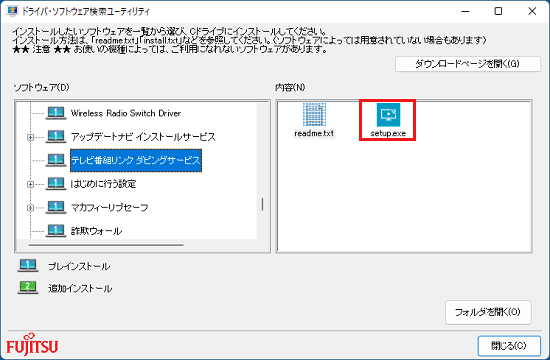Viewport: 550px width, 360px height.
Task: Expand the マカフィーリブセーフ tree node
Action: 31,208
